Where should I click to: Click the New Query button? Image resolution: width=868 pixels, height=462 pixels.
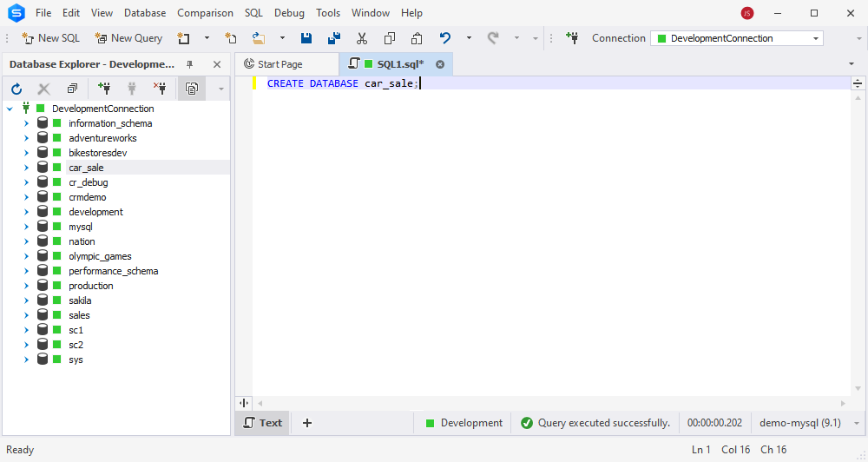pos(128,38)
